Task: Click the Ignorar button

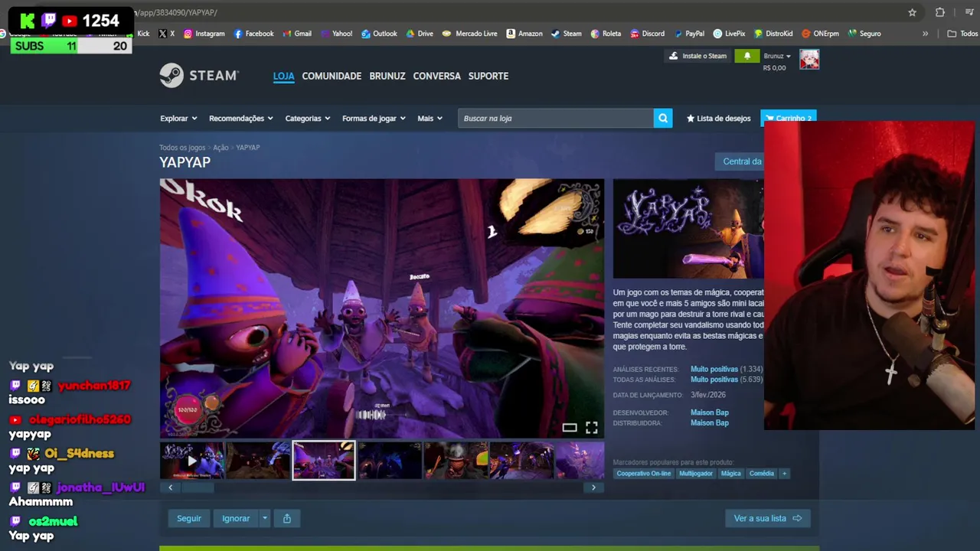Action: click(x=236, y=518)
